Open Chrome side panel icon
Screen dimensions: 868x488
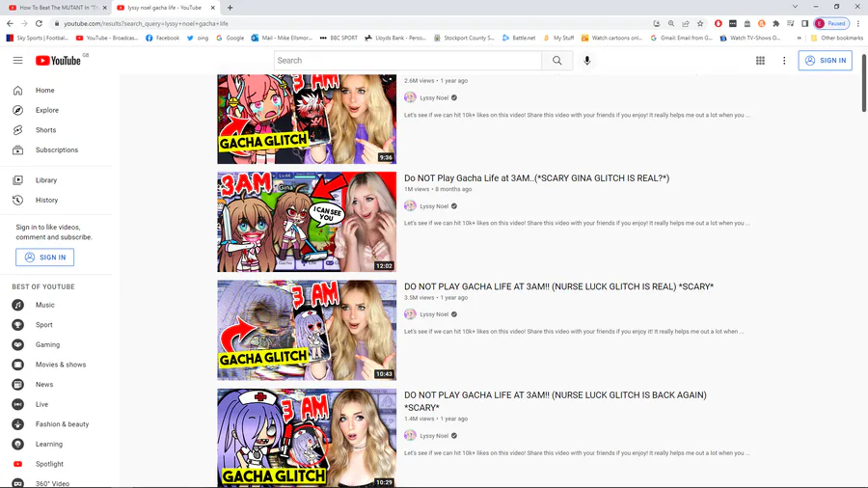(x=805, y=24)
